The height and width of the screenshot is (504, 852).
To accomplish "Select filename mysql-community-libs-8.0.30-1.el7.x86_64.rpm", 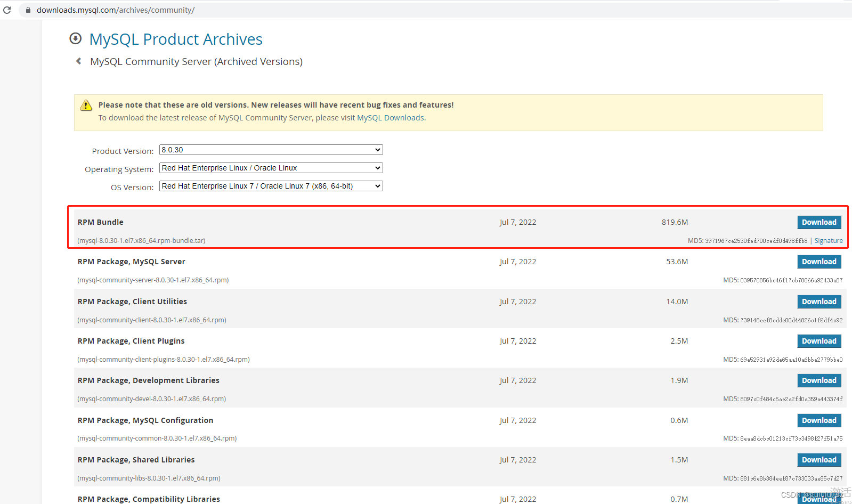I will (x=149, y=478).
